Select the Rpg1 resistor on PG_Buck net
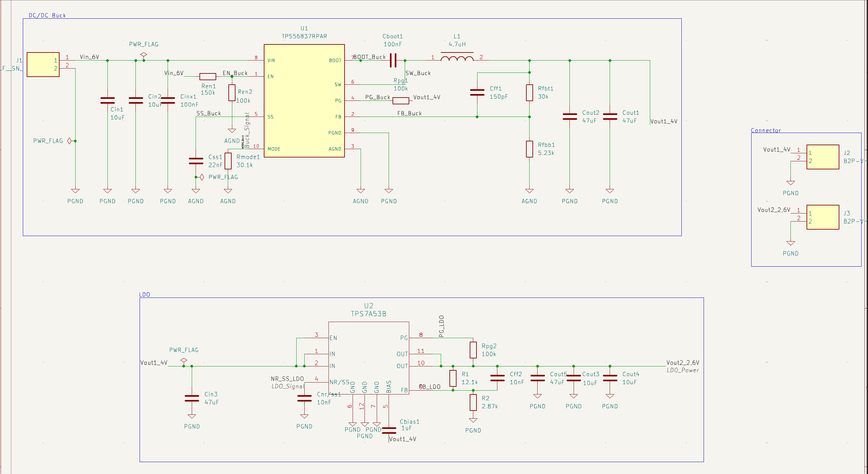The width and height of the screenshot is (868, 474). point(401,100)
